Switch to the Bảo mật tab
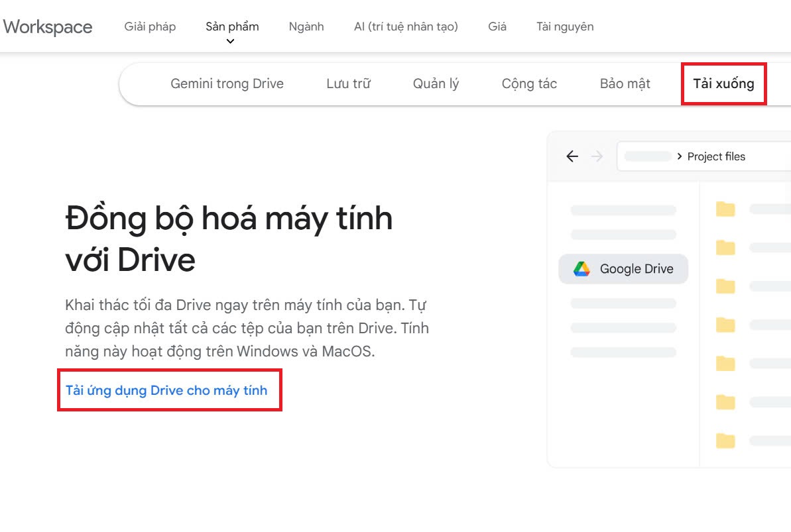This screenshot has height=532, width=791. [x=625, y=83]
